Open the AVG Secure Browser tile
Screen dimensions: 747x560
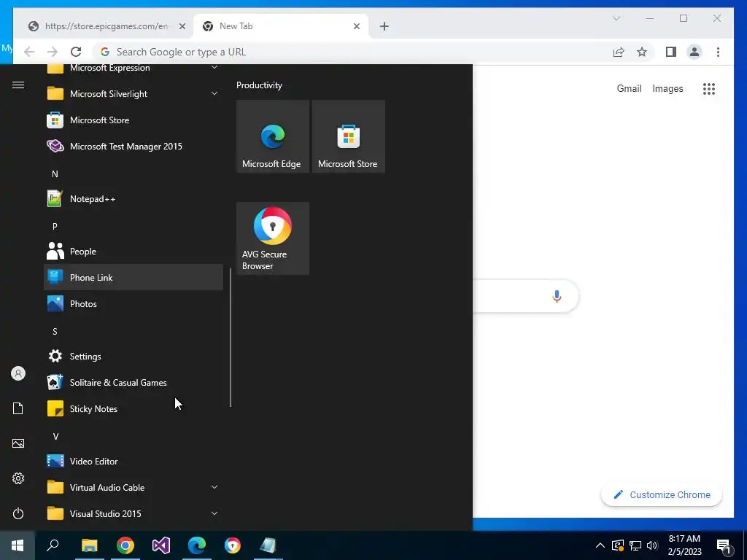[x=273, y=238]
